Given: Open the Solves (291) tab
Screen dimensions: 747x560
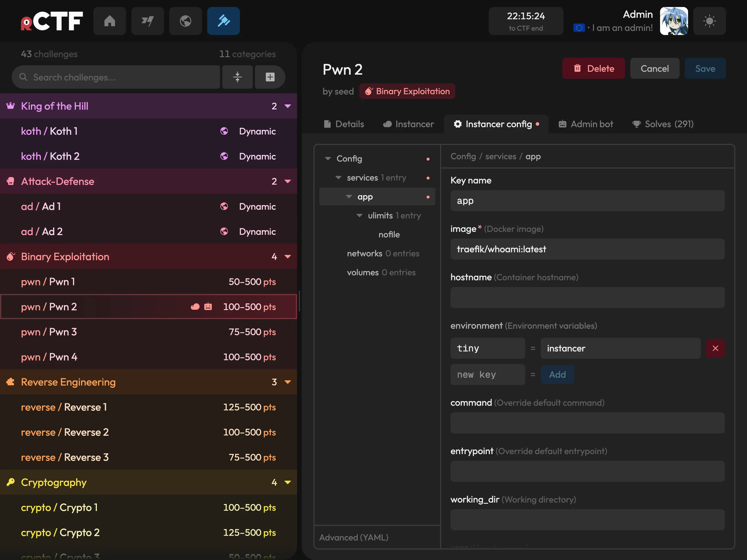Looking at the screenshot, I should [663, 124].
